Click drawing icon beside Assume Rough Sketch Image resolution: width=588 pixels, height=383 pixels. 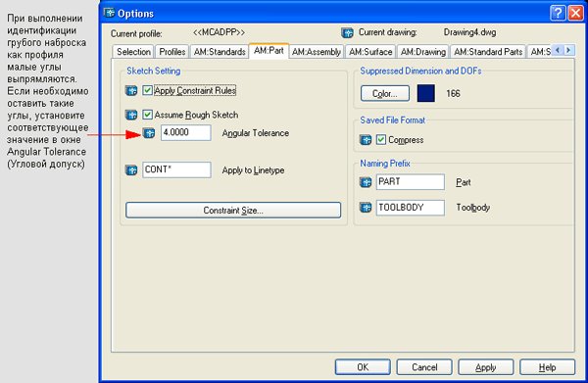click(x=131, y=115)
